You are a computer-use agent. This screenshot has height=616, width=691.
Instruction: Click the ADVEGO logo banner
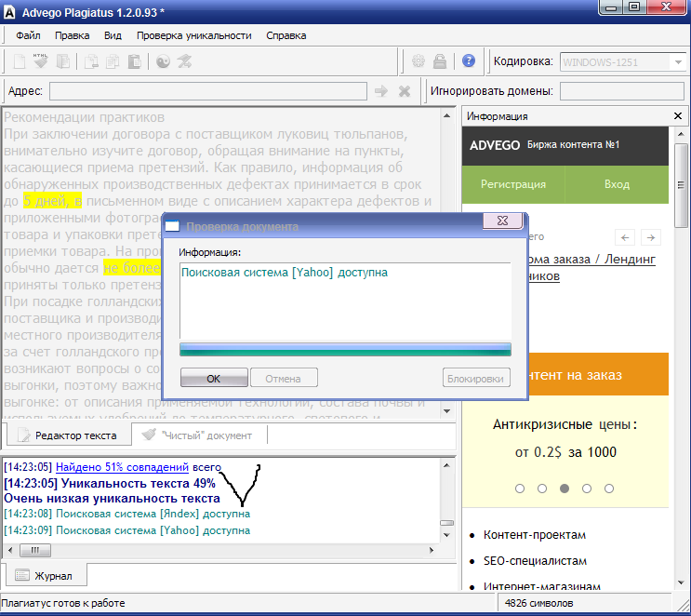pyautogui.click(x=565, y=146)
